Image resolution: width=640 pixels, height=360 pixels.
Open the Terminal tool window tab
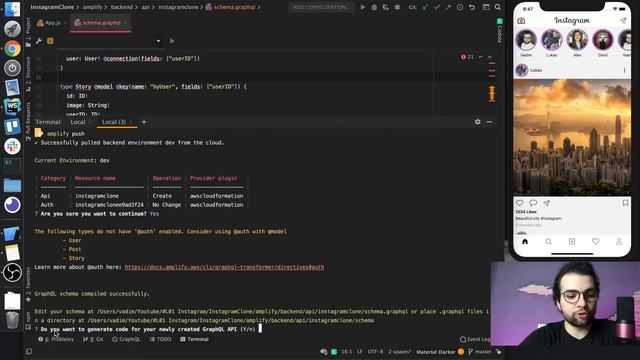click(x=195, y=339)
